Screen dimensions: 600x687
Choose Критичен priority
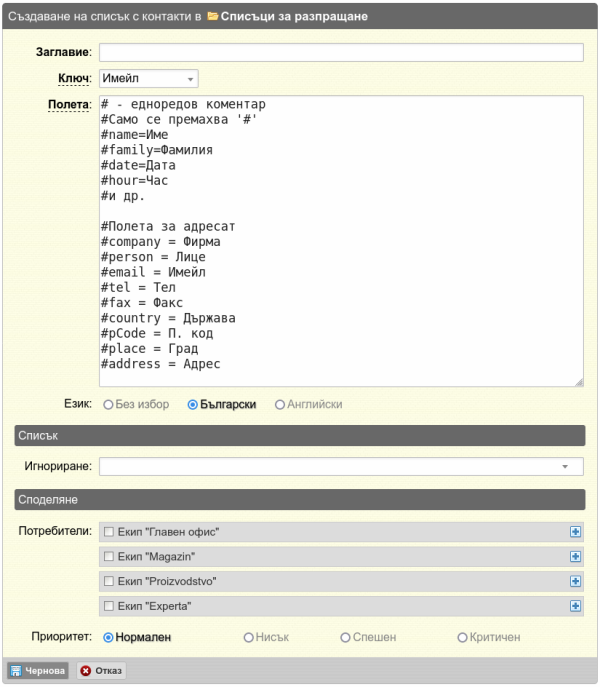(x=462, y=637)
